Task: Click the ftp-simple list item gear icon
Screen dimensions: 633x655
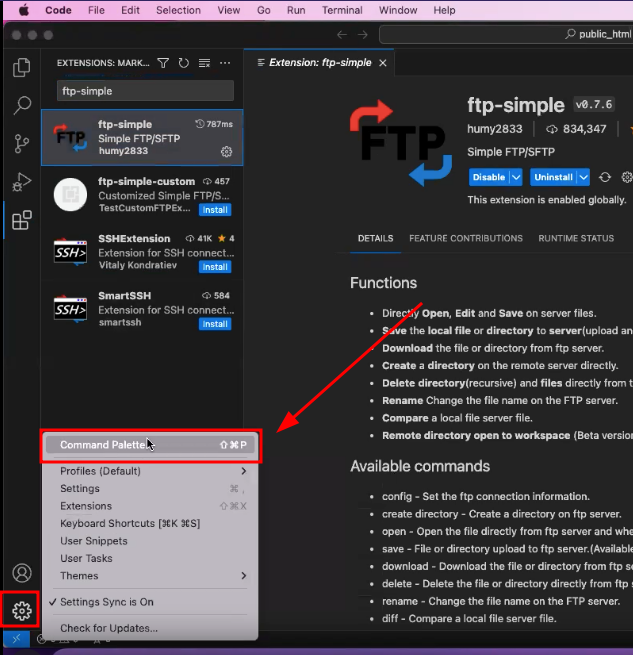Action: tap(226, 152)
